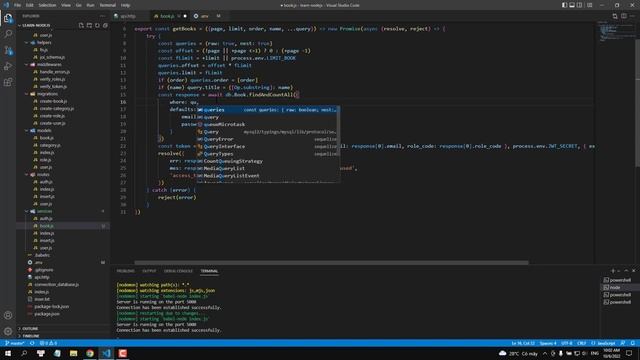Click New File icon in Explorer header

click(81, 25)
